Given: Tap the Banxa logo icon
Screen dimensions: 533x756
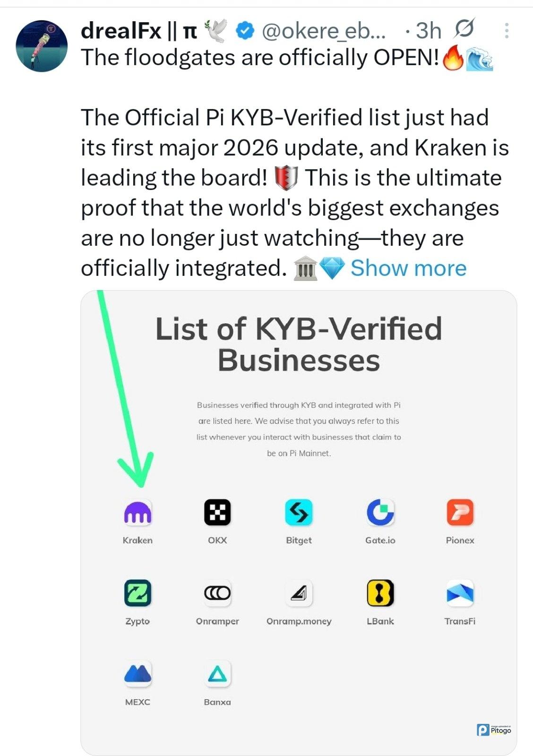Looking at the screenshot, I should 217,674.
